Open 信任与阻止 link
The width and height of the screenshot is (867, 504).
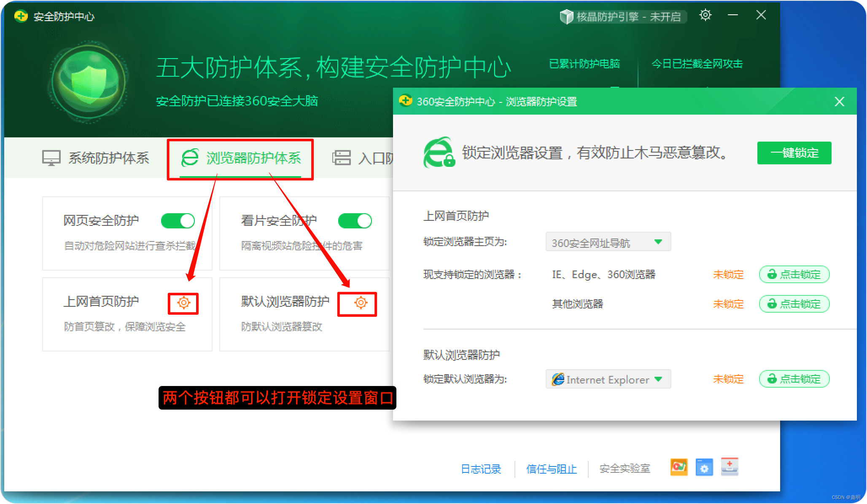(551, 469)
